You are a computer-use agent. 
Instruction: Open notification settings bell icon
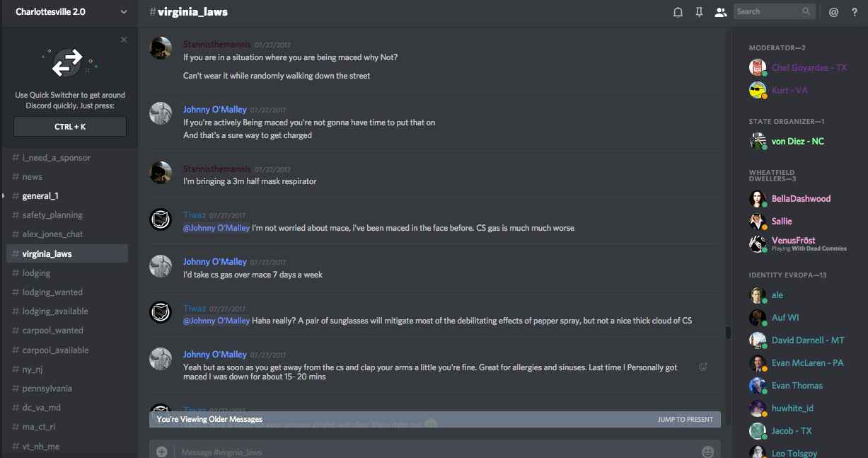678,12
